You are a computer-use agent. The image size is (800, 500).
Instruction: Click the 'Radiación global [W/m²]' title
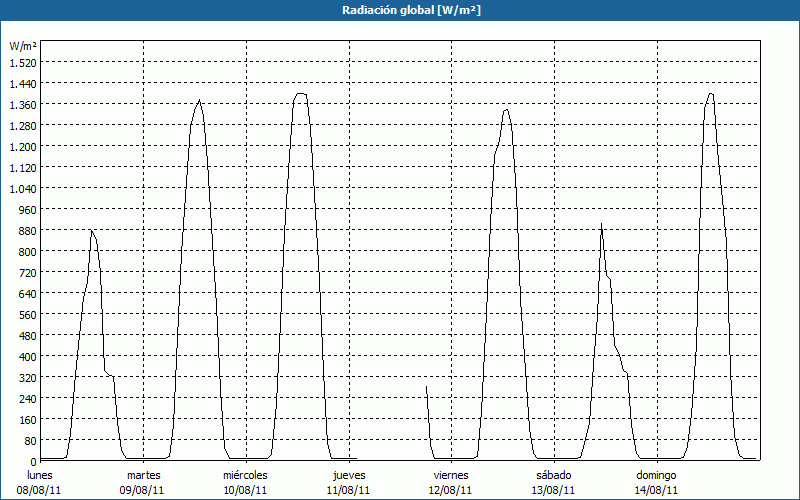tap(411, 10)
